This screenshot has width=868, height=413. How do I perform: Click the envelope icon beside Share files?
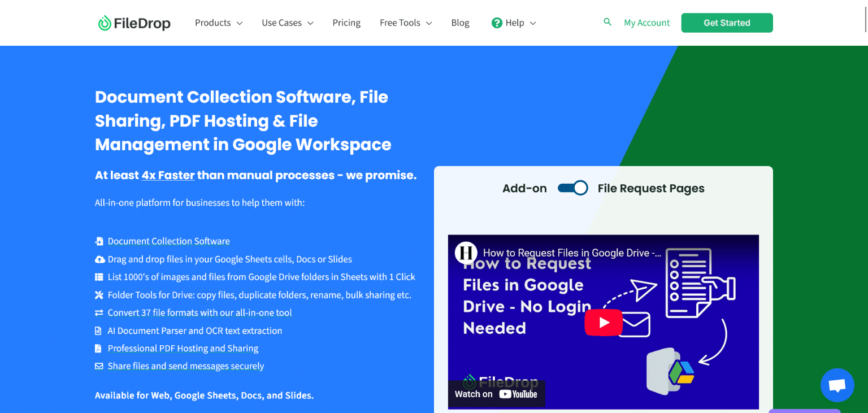click(x=99, y=366)
